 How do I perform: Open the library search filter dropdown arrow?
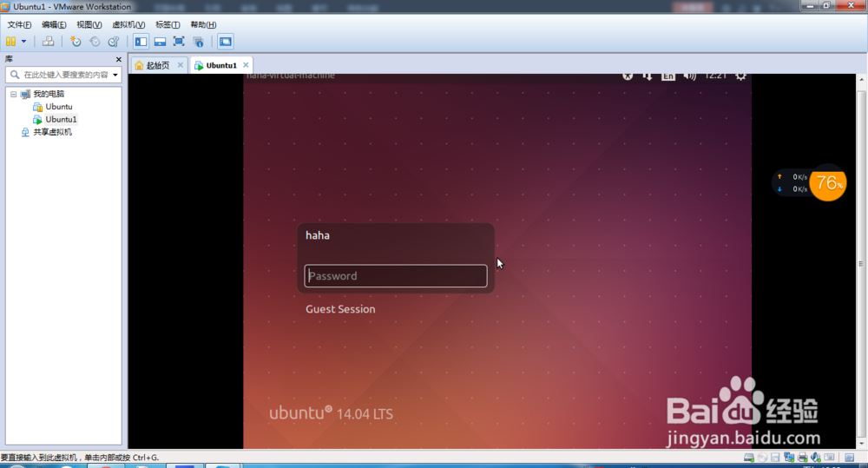[115, 75]
